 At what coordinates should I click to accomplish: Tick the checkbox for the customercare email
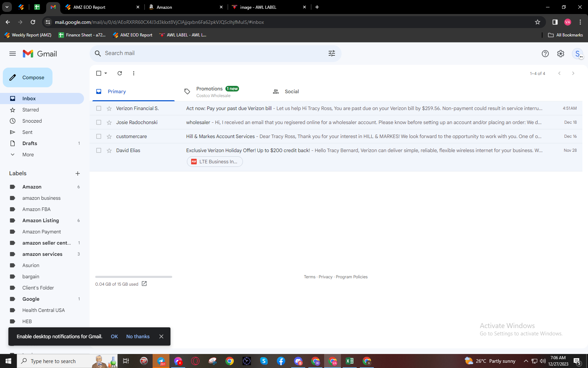coord(99,136)
